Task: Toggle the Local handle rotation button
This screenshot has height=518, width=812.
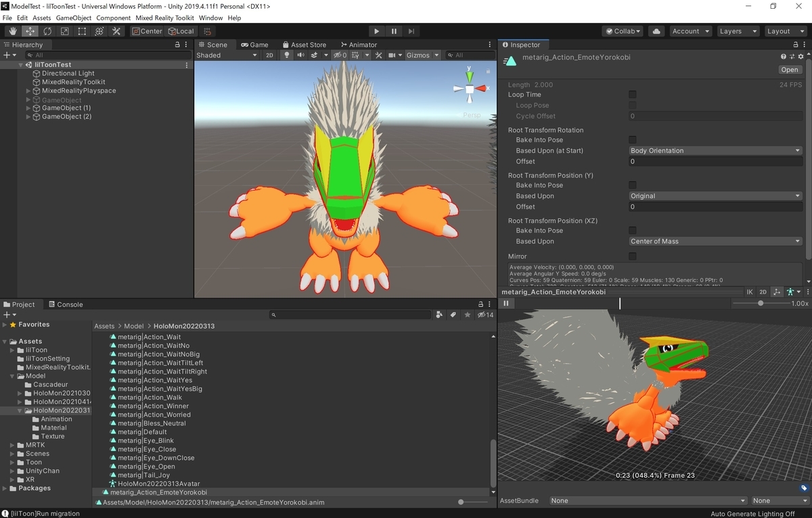Action: [181, 31]
